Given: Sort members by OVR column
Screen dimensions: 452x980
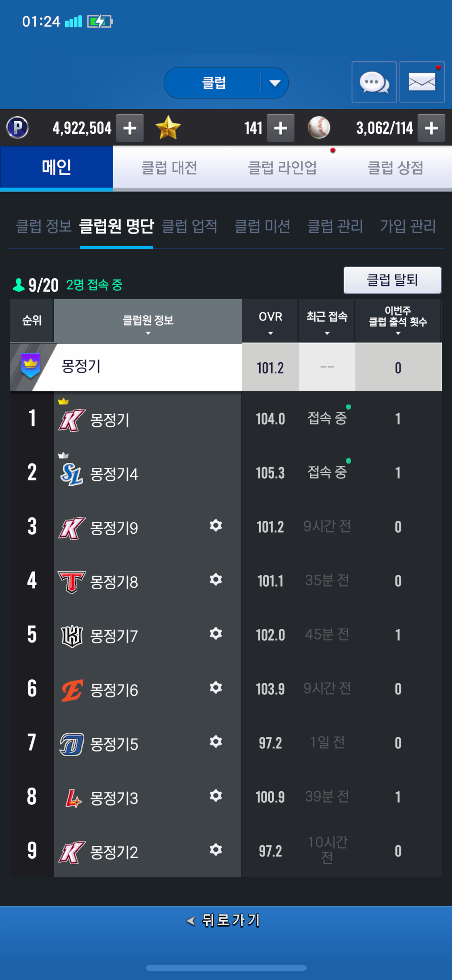Looking at the screenshot, I should pos(270,321).
